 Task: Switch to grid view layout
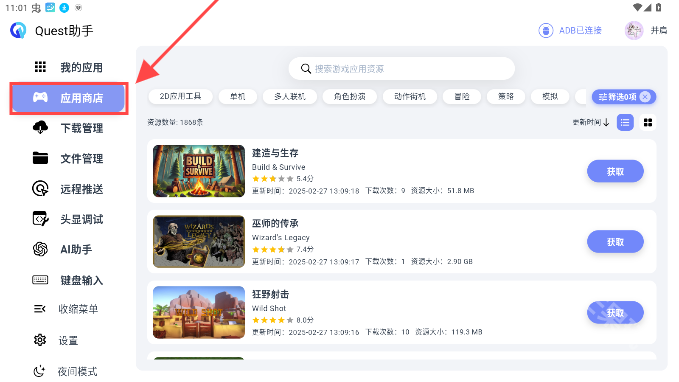pos(648,123)
